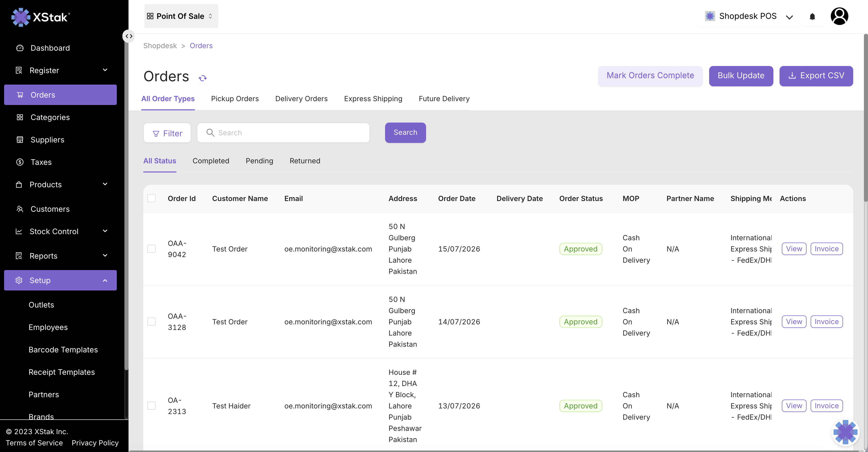The image size is (868, 452).
Task: Open the Point Of Sale app switcher
Action: (x=181, y=16)
